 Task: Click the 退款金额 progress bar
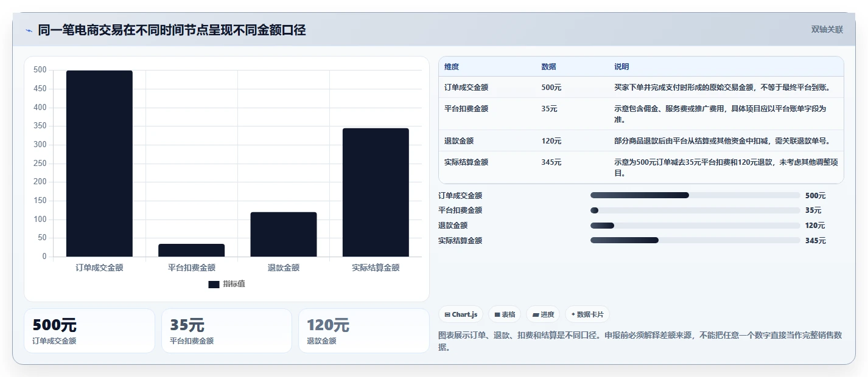[695, 226]
